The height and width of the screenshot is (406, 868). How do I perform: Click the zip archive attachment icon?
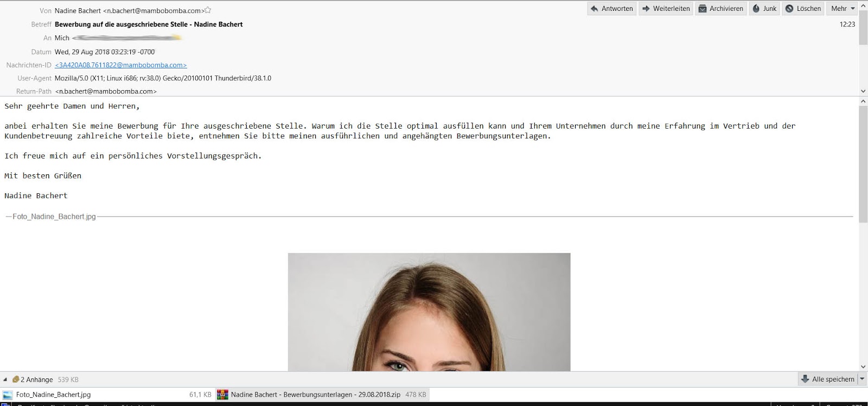222,395
